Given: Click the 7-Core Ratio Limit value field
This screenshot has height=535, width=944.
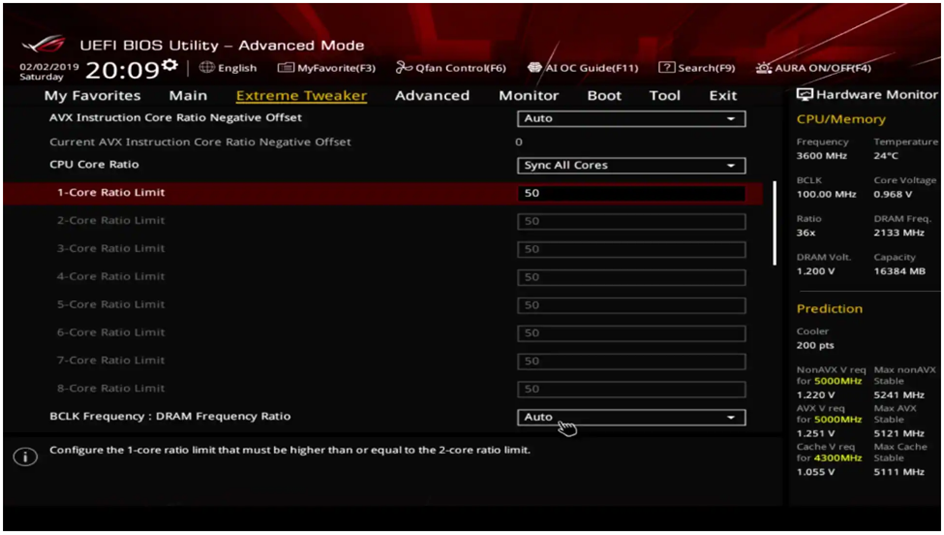Looking at the screenshot, I should point(631,361).
